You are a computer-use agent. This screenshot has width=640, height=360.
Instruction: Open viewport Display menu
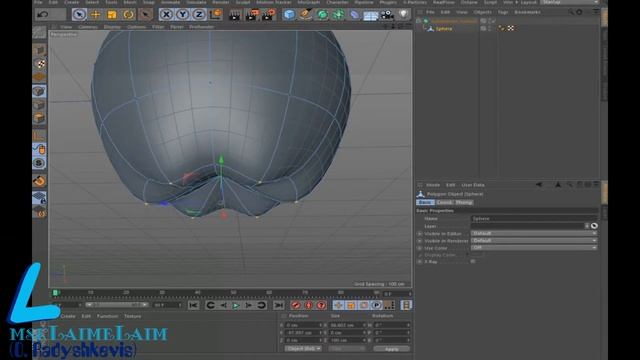click(112, 27)
